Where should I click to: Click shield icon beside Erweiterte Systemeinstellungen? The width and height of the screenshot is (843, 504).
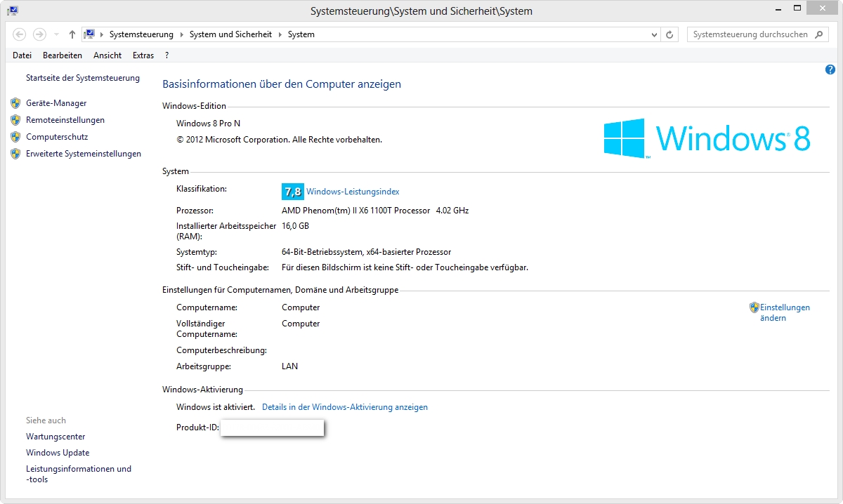point(15,154)
